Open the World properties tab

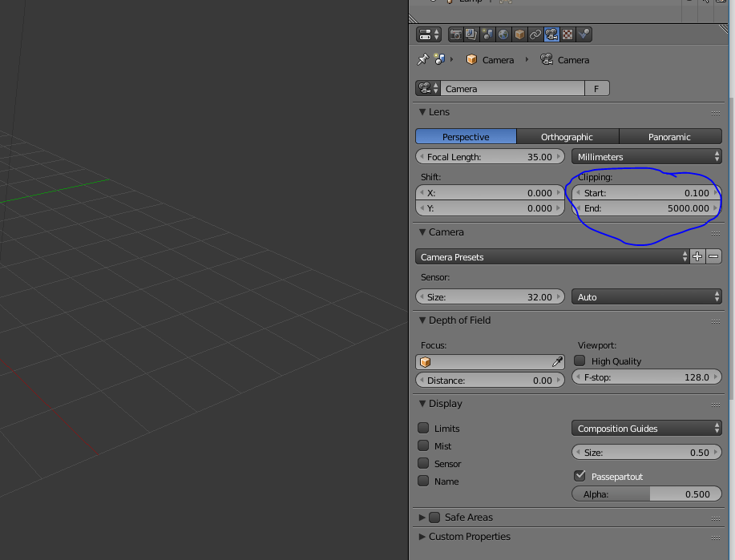504,34
